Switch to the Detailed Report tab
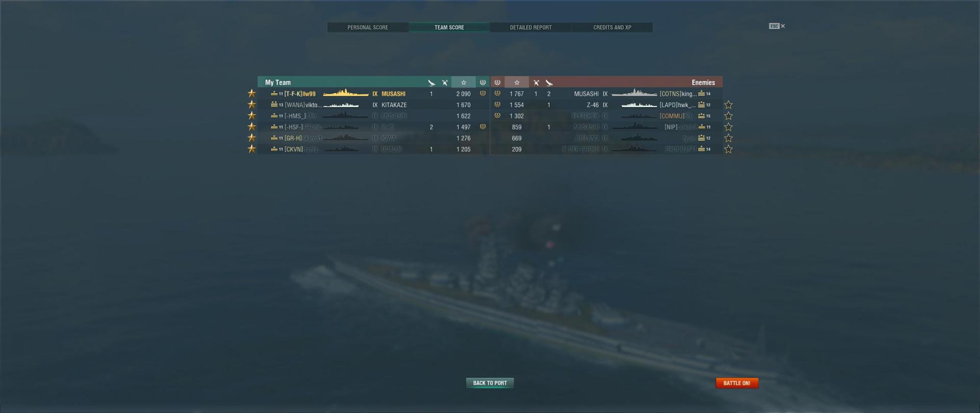The width and height of the screenshot is (980, 413). click(x=530, y=28)
